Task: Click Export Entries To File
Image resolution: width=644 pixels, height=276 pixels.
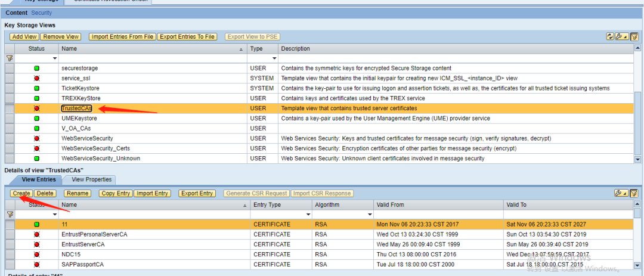Action: coord(187,36)
